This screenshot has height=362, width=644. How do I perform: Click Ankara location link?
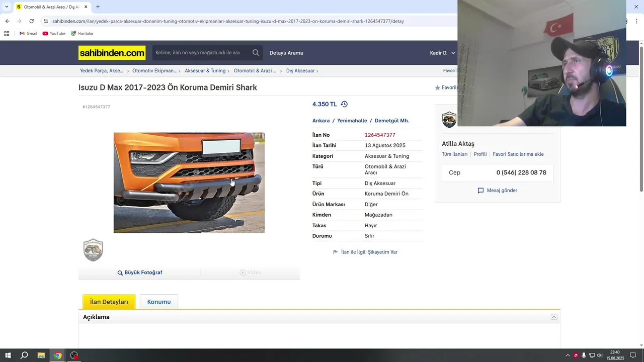coord(321,121)
